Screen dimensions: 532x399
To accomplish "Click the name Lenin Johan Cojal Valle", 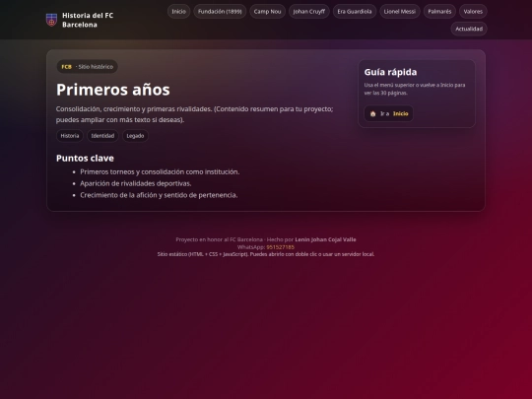I will (325, 239).
